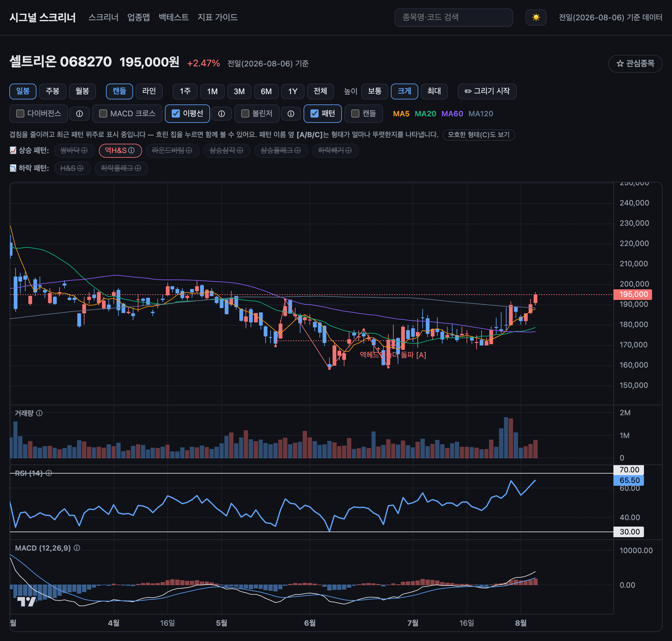
Task: Set chart range to 3M
Action: pos(239,91)
